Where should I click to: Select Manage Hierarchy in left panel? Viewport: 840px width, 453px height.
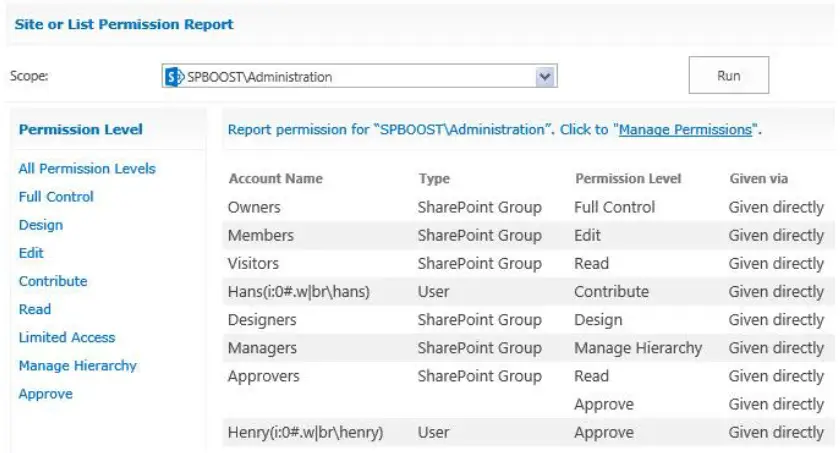click(x=78, y=366)
